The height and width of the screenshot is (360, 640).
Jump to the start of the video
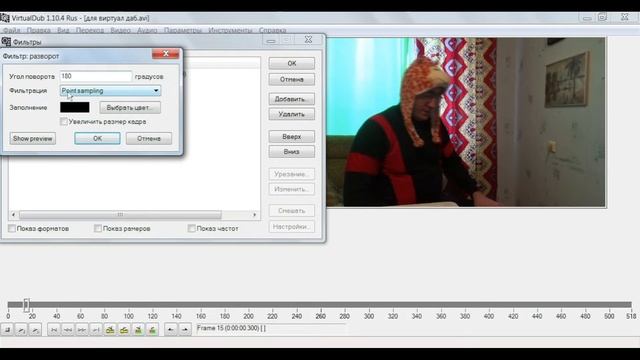(x=54, y=329)
